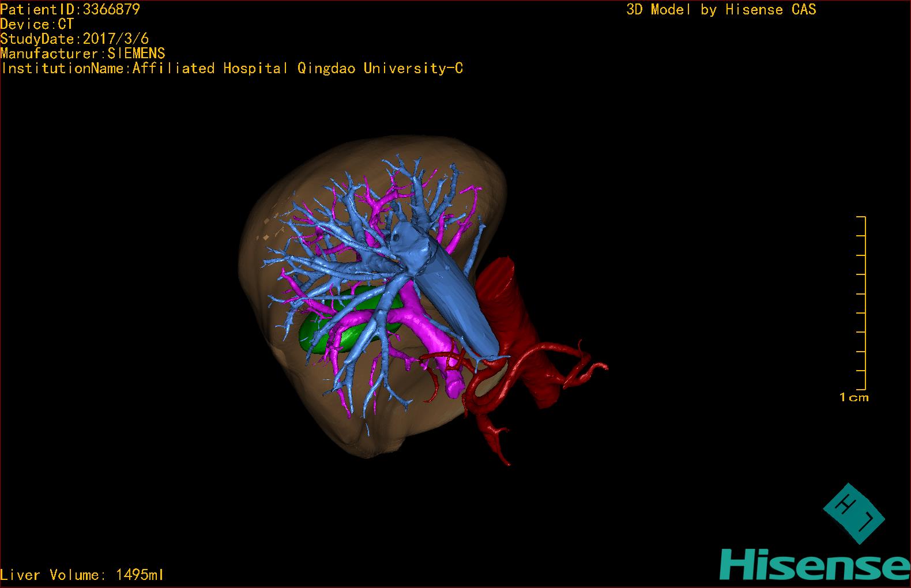The height and width of the screenshot is (588, 911).
Task: Click the "3D Model by Hisense CAS" label
Action: [x=721, y=10]
